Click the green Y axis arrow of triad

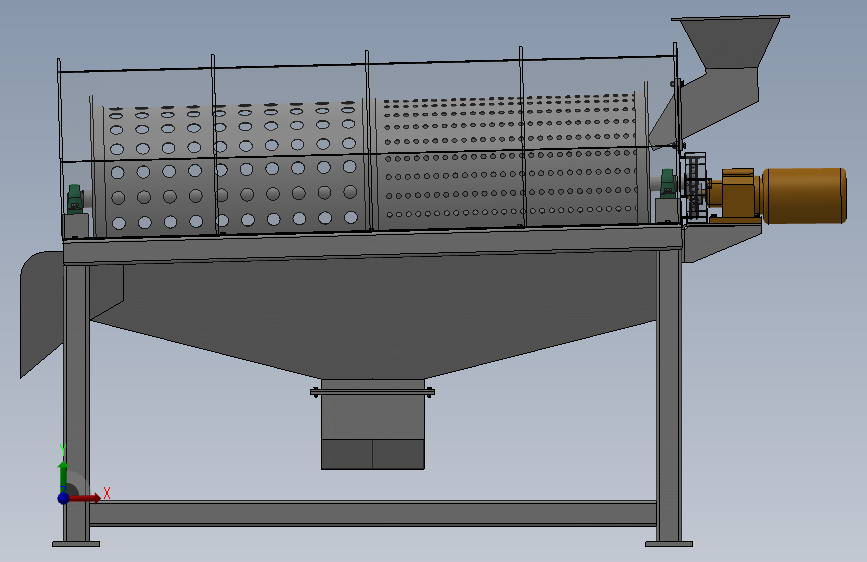click(63, 475)
